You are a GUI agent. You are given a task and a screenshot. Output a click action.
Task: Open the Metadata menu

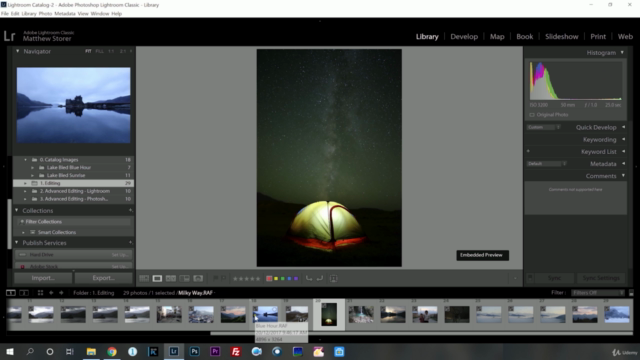point(64,13)
